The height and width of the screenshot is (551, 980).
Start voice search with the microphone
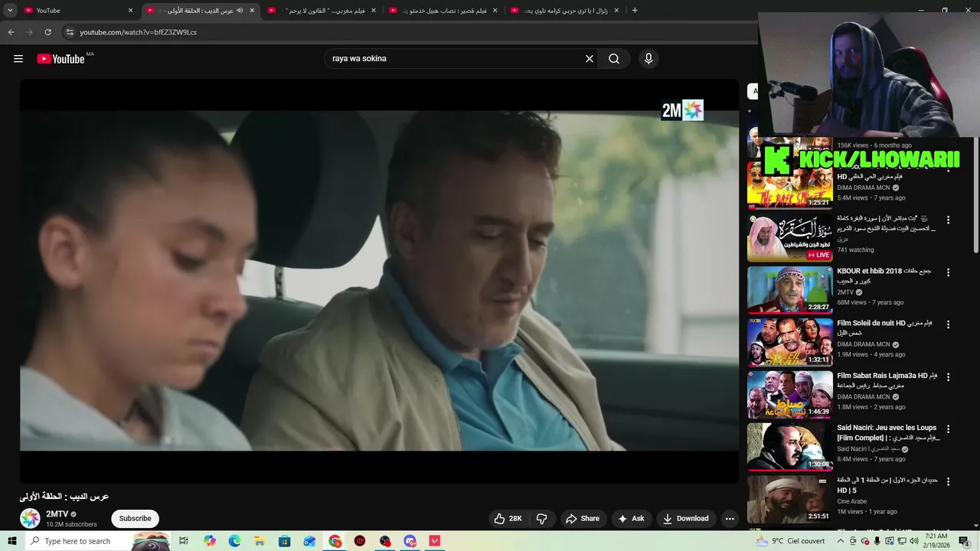(x=648, y=59)
